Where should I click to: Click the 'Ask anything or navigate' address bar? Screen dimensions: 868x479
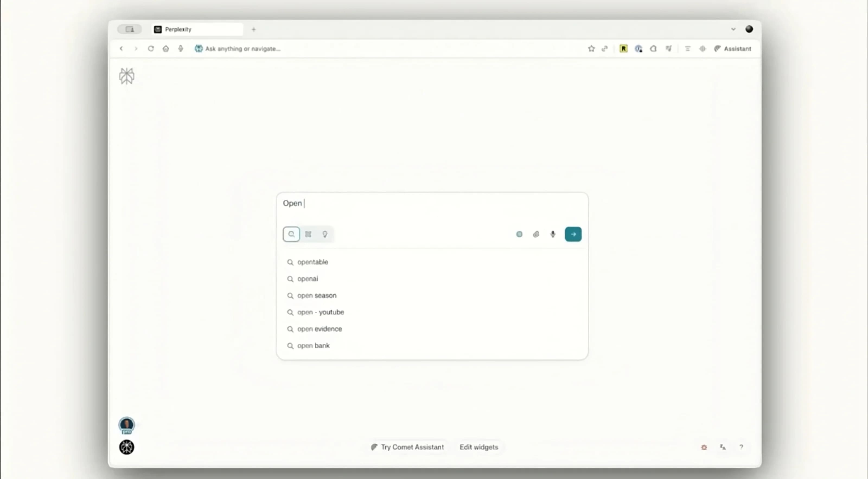pos(242,49)
